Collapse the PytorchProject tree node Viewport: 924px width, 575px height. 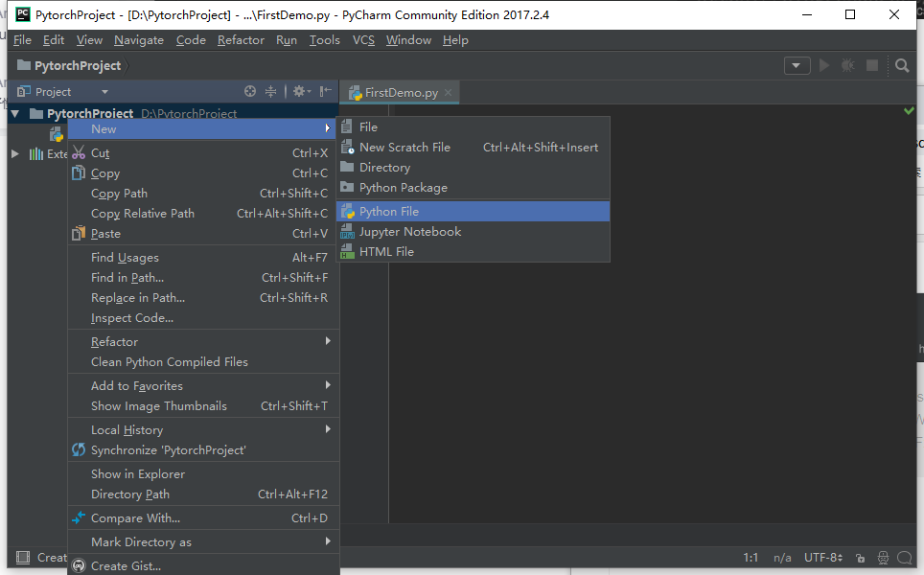point(14,112)
